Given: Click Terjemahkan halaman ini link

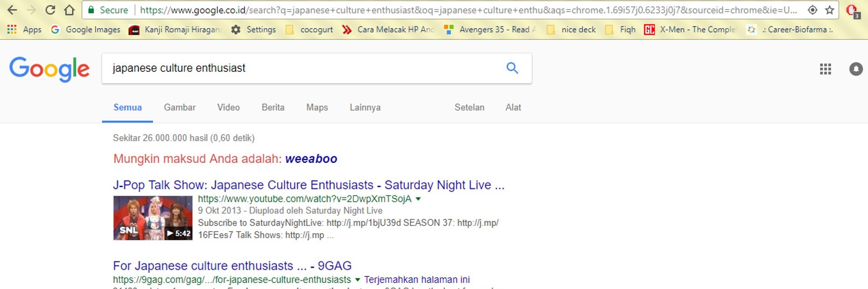Looking at the screenshot, I should [417, 280].
